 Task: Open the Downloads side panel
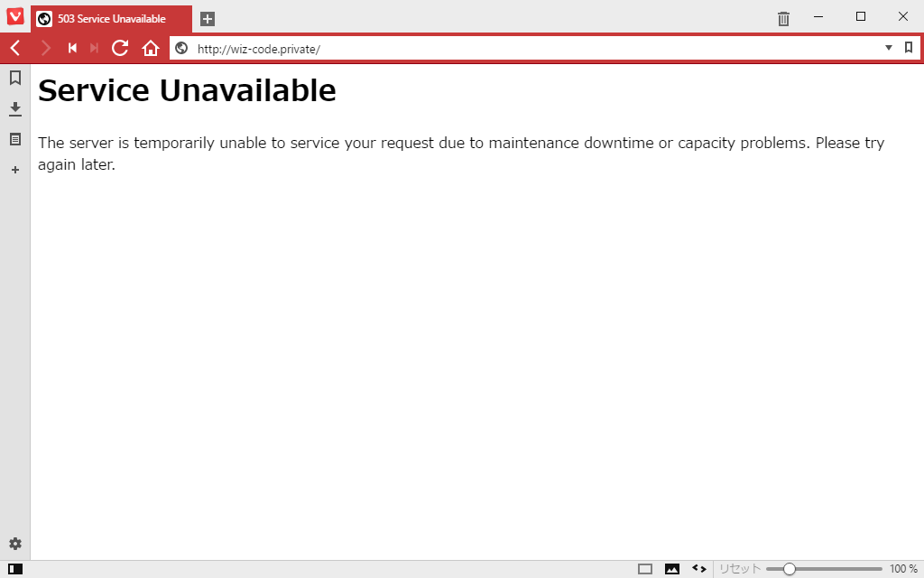pos(15,108)
